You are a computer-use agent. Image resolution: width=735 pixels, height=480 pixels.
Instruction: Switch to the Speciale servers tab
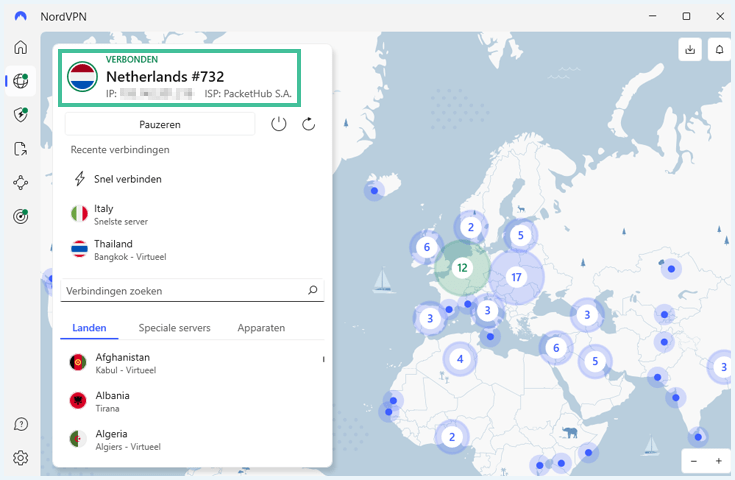(x=174, y=328)
